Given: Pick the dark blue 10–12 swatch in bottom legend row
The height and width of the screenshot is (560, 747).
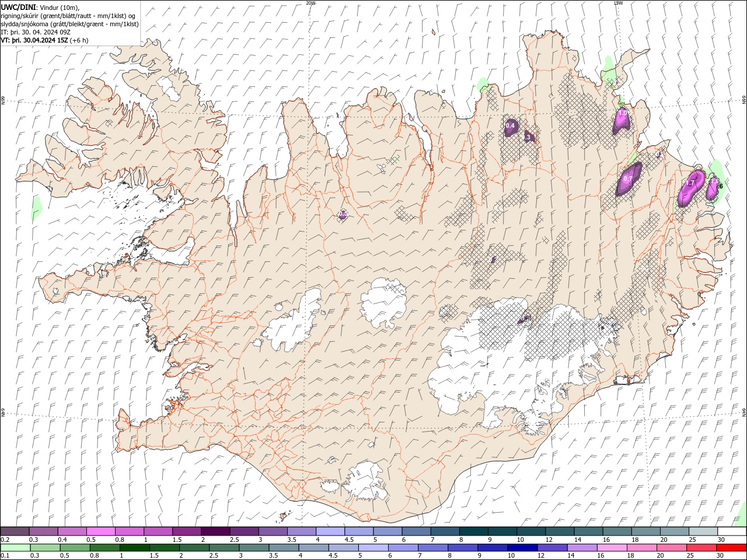Looking at the screenshot, I should coord(521,548).
